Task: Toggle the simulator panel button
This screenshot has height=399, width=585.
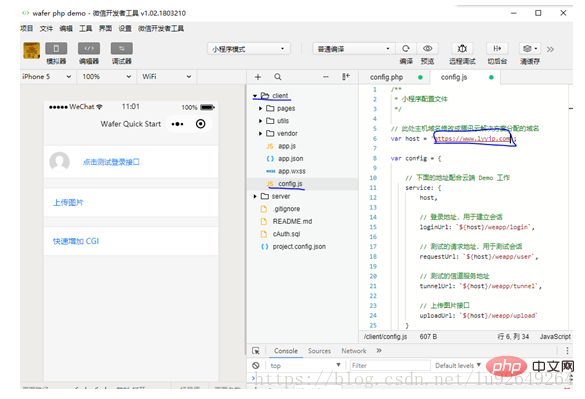Action: point(56,49)
